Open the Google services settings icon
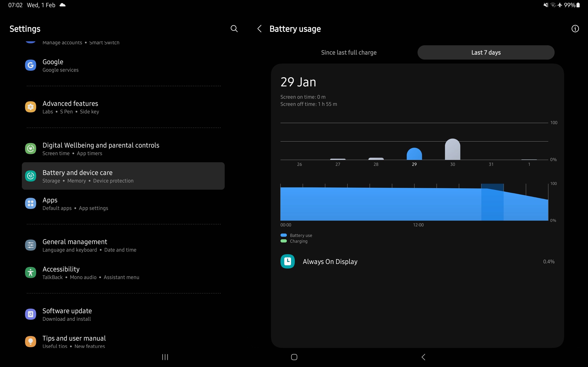This screenshot has height=367, width=588. pyautogui.click(x=31, y=65)
